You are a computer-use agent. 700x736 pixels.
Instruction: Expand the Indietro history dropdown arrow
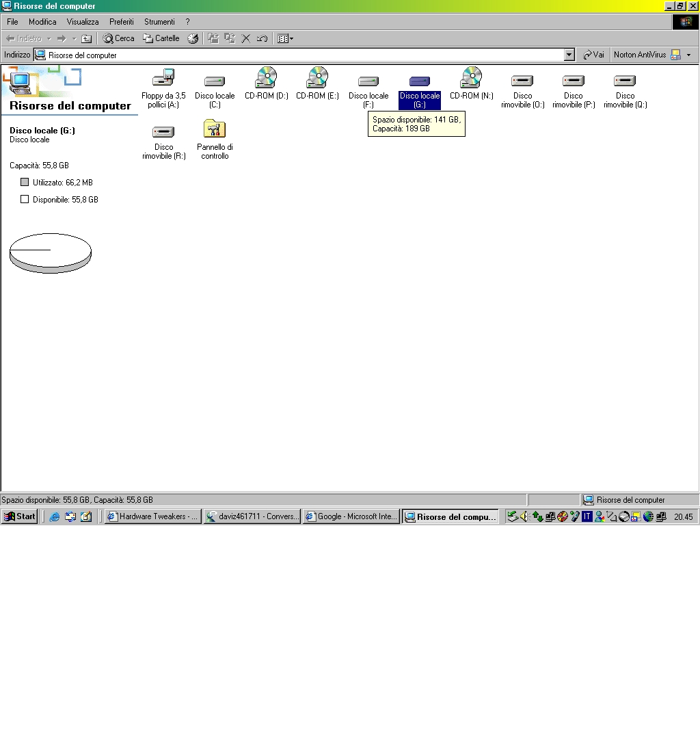[49, 38]
